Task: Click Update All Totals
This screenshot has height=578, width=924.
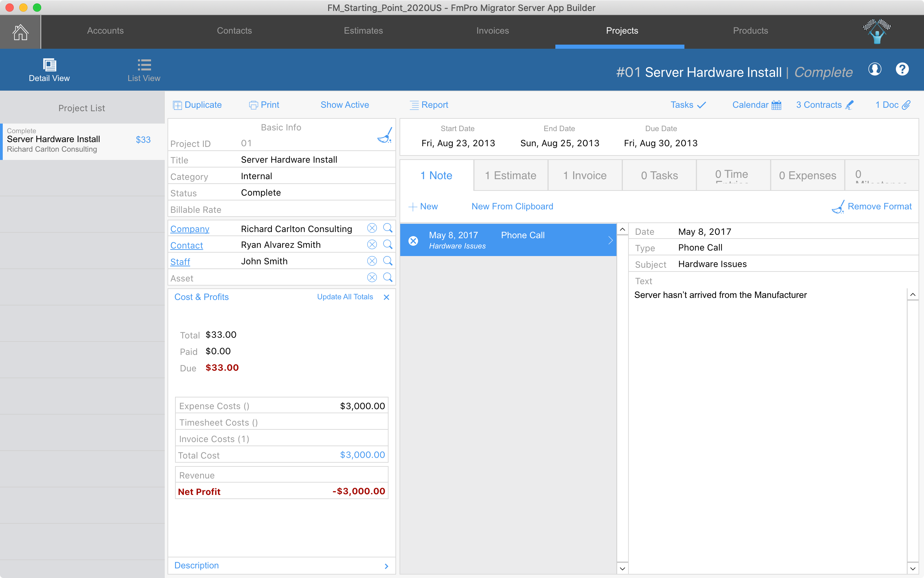Action: (345, 297)
